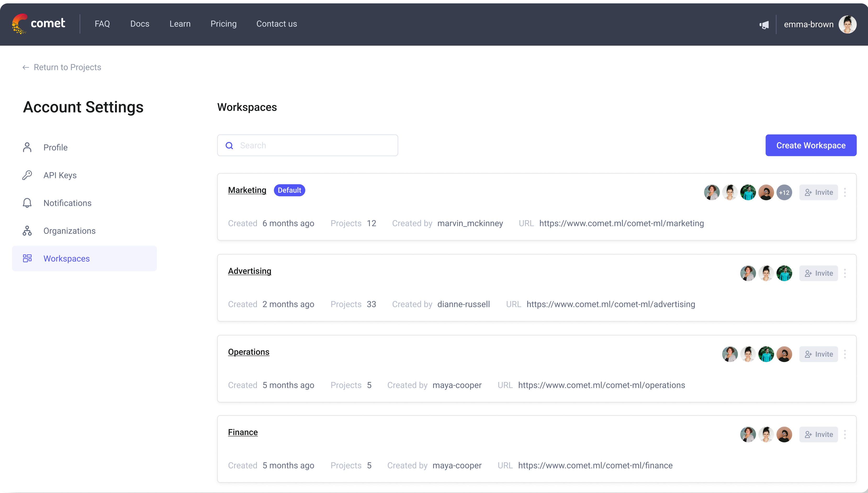Click the Operations workspace URL

tap(601, 385)
